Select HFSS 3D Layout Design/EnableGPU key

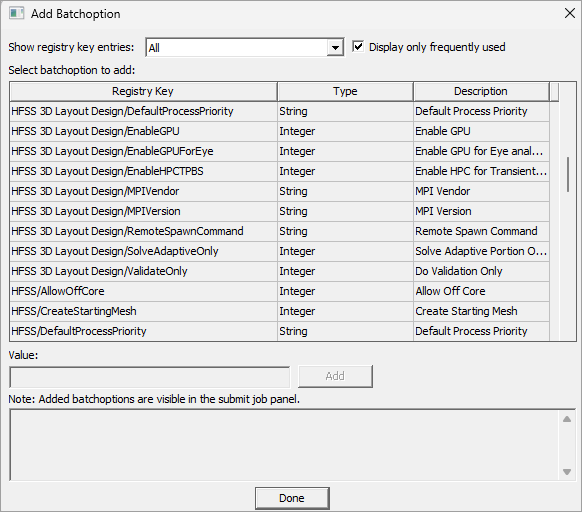tap(143, 131)
